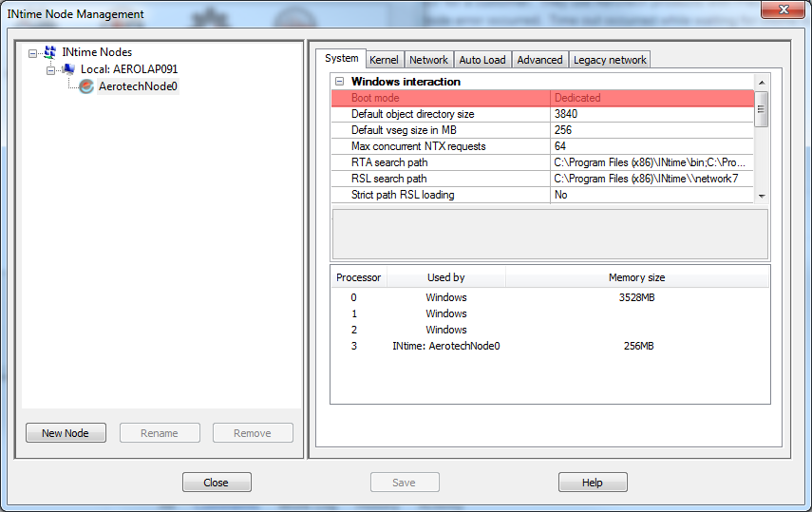Viewport: 812px width, 512px height.
Task: Click the Local AEROLAP091 computer icon
Action: (68, 69)
